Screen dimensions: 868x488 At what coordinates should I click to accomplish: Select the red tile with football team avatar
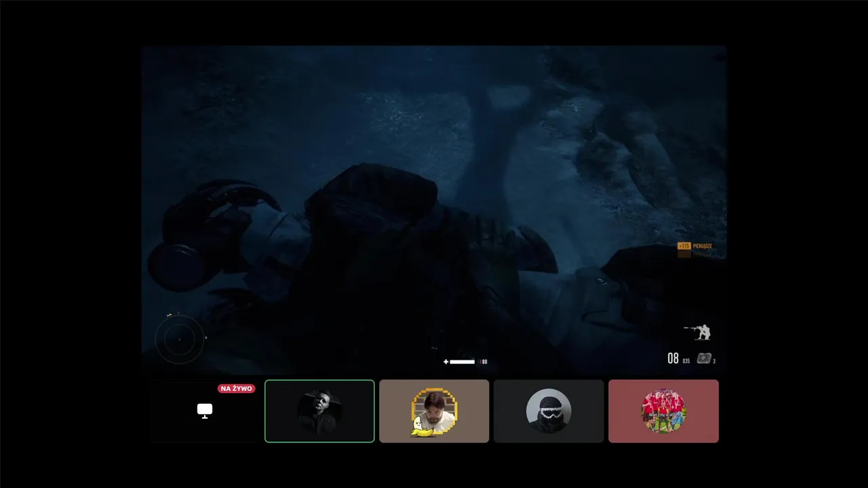point(663,411)
